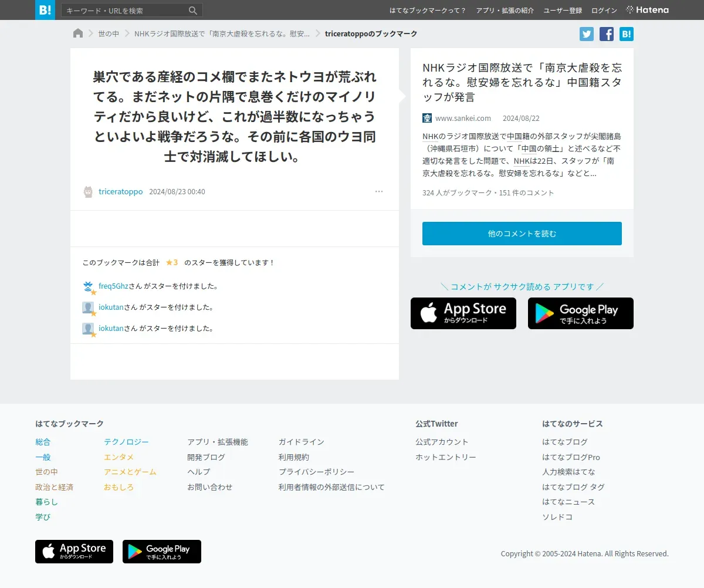Open footer はてなブログ タグ link

click(573, 487)
